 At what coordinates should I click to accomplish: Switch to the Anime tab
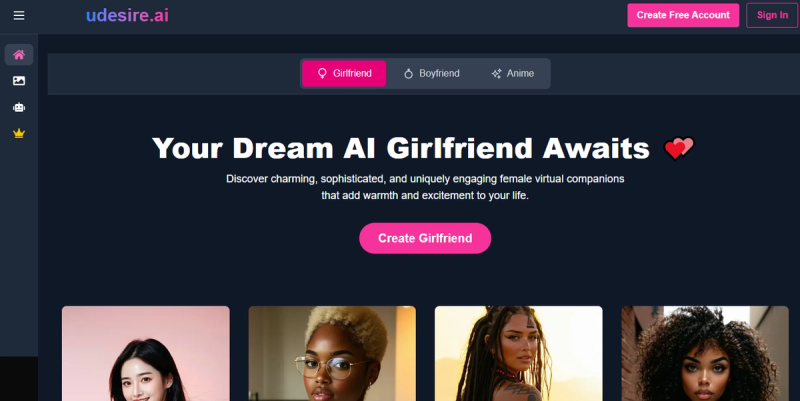[512, 73]
